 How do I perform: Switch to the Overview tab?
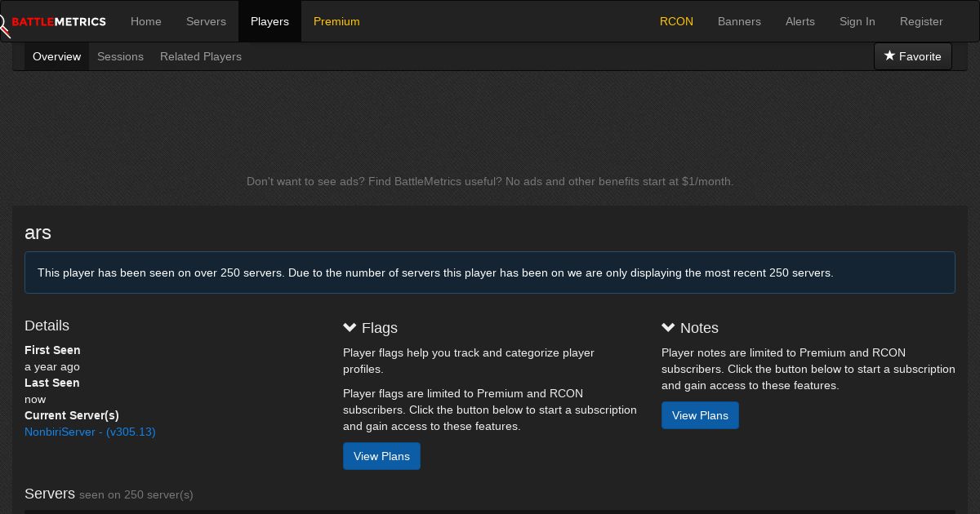point(56,56)
